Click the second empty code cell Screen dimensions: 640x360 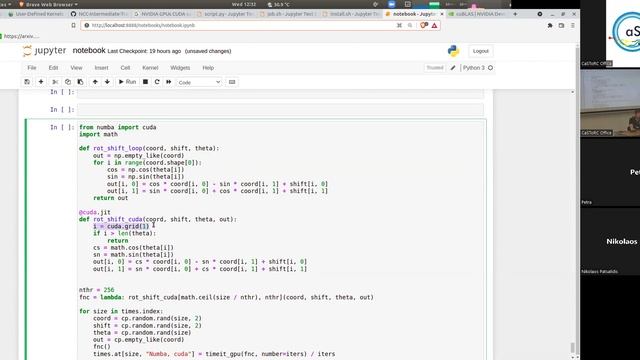click(280, 109)
